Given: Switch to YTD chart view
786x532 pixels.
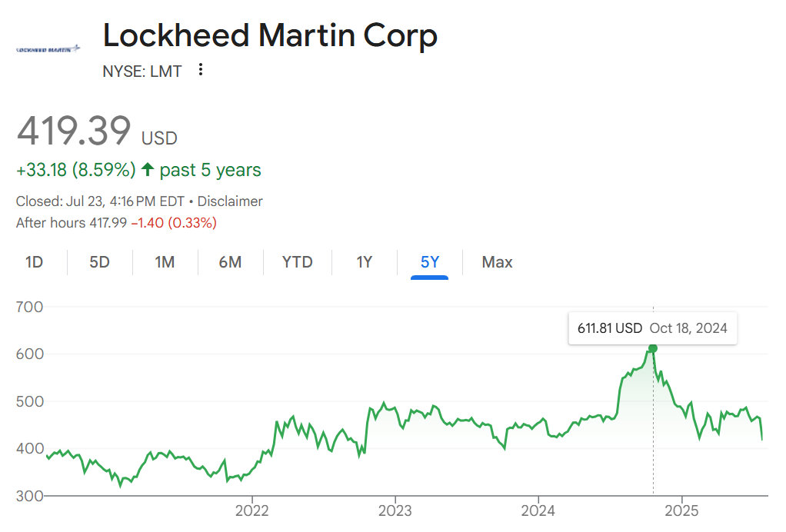Looking at the screenshot, I should [297, 262].
